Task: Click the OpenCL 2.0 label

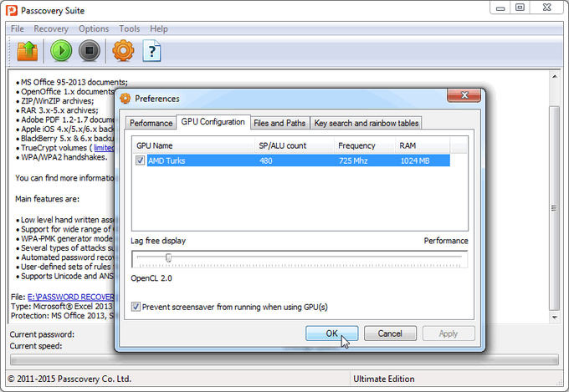Action: pyautogui.click(x=151, y=278)
